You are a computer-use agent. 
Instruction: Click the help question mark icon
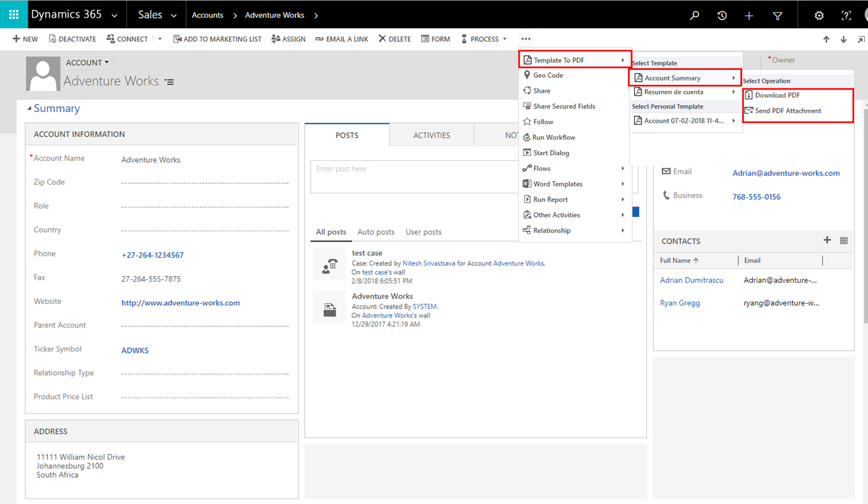pos(846,15)
